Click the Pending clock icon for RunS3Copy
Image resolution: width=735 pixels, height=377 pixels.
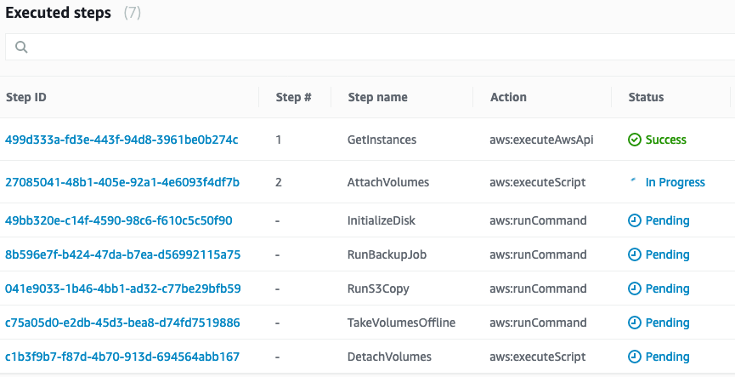pyautogui.click(x=634, y=289)
